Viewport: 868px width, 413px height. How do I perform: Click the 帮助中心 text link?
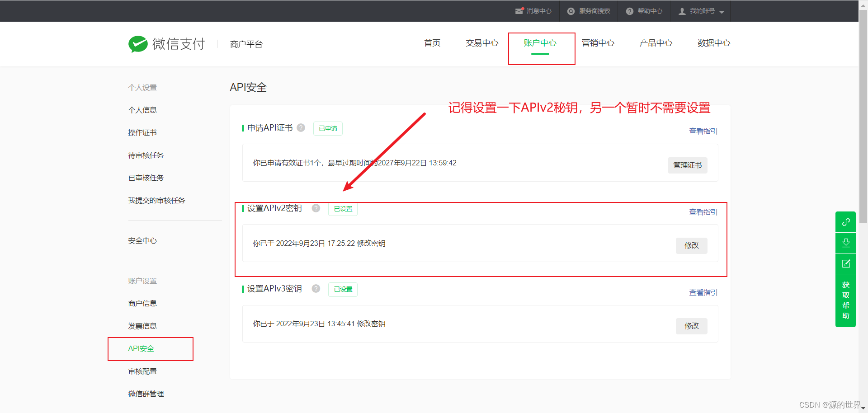(x=650, y=11)
